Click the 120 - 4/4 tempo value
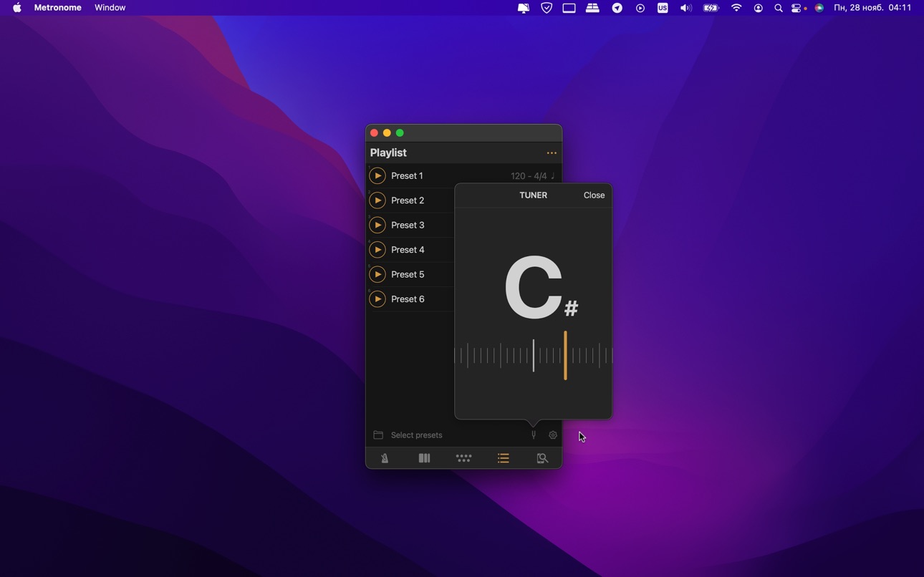 (x=529, y=176)
